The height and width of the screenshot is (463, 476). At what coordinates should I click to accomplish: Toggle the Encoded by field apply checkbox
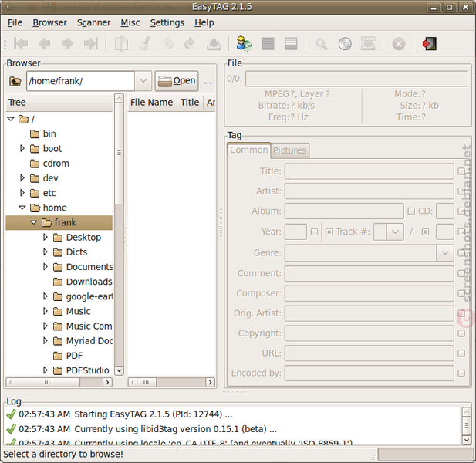coord(461,373)
